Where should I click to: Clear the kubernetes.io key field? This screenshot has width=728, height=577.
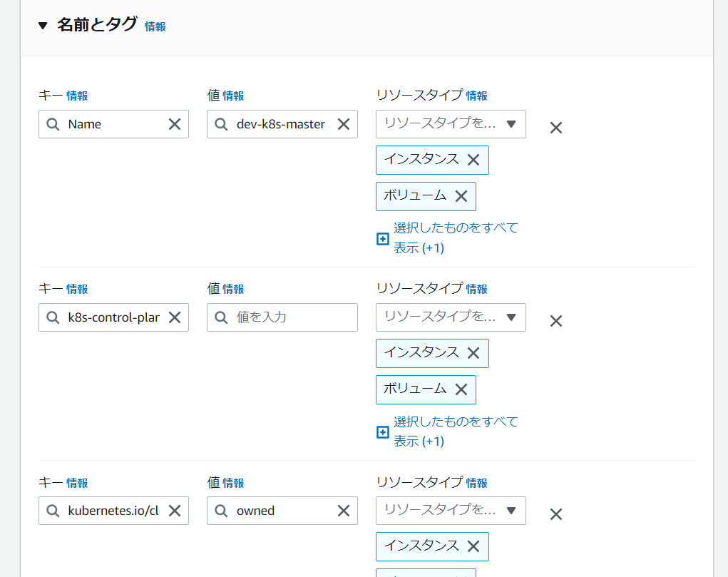click(175, 511)
